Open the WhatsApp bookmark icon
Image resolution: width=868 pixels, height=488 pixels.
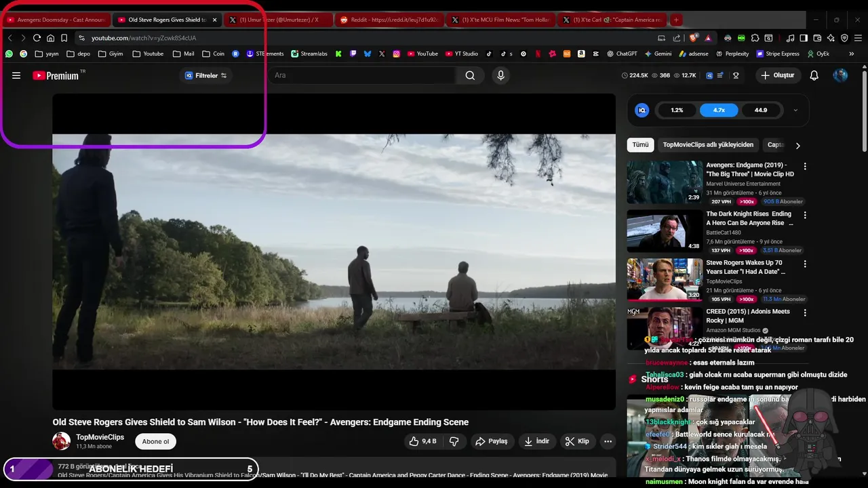9,54
